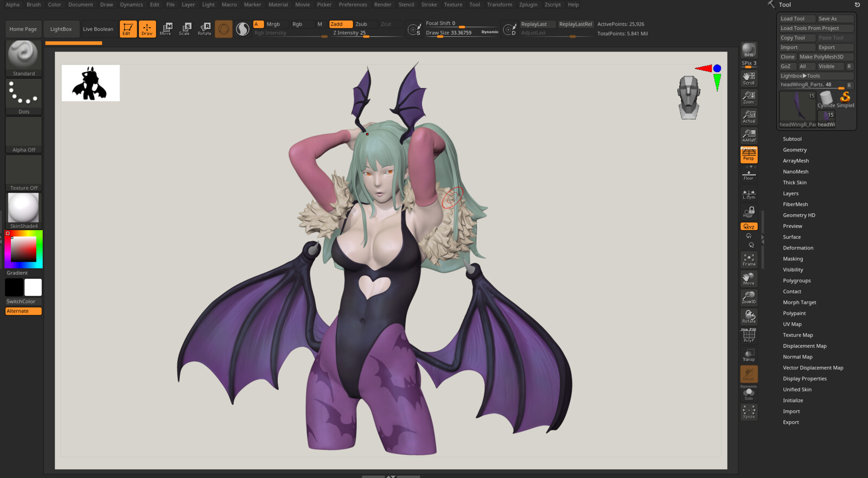Select the Scroll canvas icon
Screen dimensions: 868x478
[x=749, y=79]
